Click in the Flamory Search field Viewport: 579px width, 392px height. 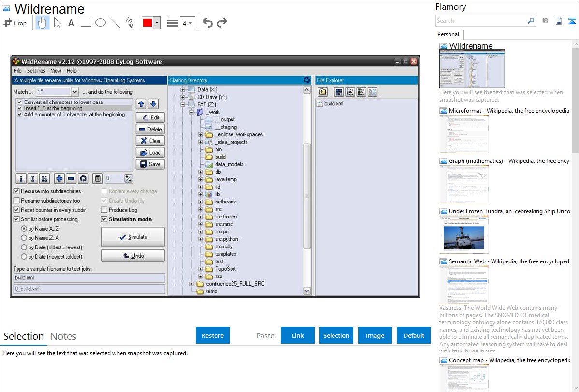pos(481,21)
